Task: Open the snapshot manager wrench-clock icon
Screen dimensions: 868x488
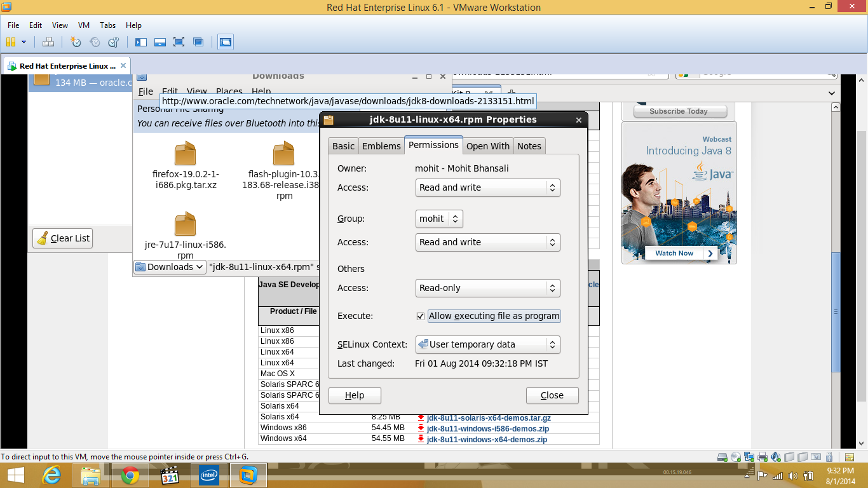Action: [x=114, y=42]
